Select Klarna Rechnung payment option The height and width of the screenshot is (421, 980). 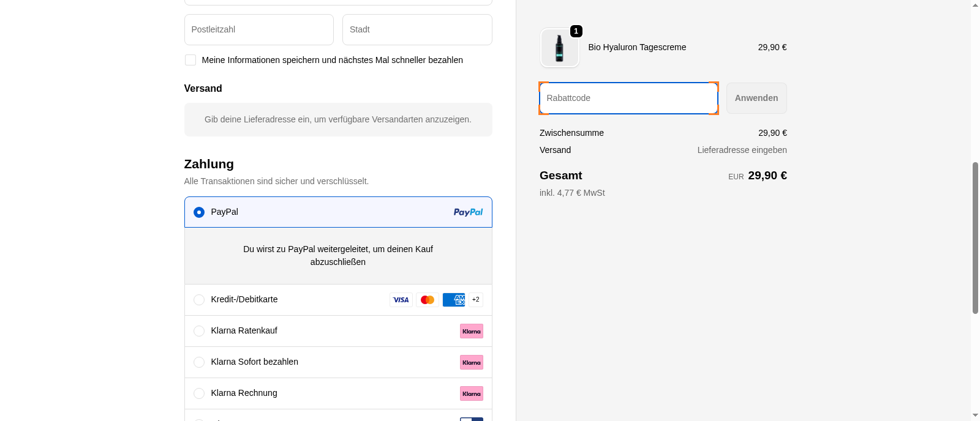(x=199, y=393)
